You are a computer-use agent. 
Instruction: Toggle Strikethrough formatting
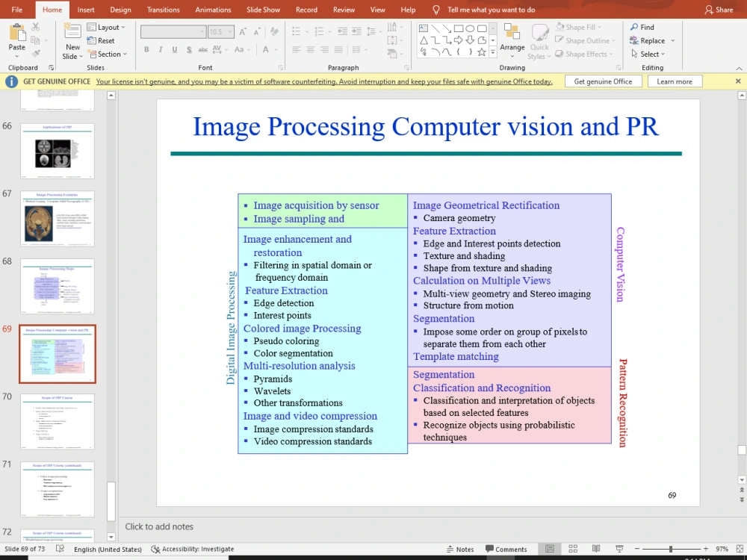click(203, 49)
